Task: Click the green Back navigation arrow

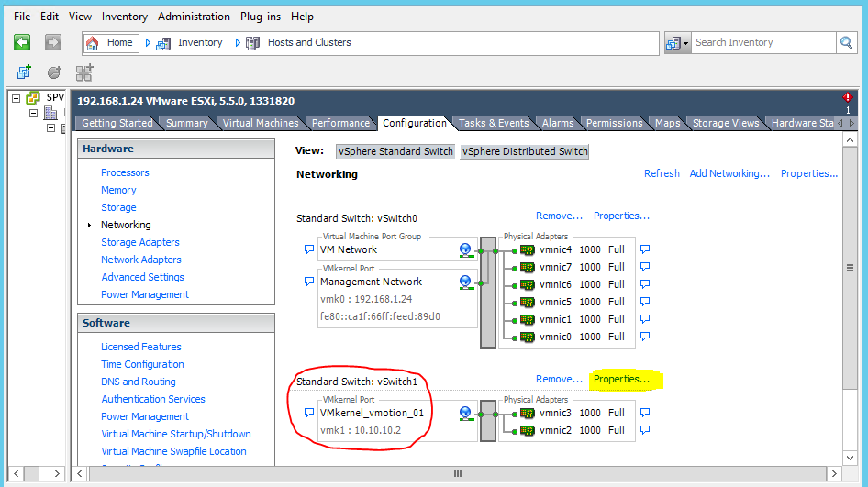Action: (22, 42)
